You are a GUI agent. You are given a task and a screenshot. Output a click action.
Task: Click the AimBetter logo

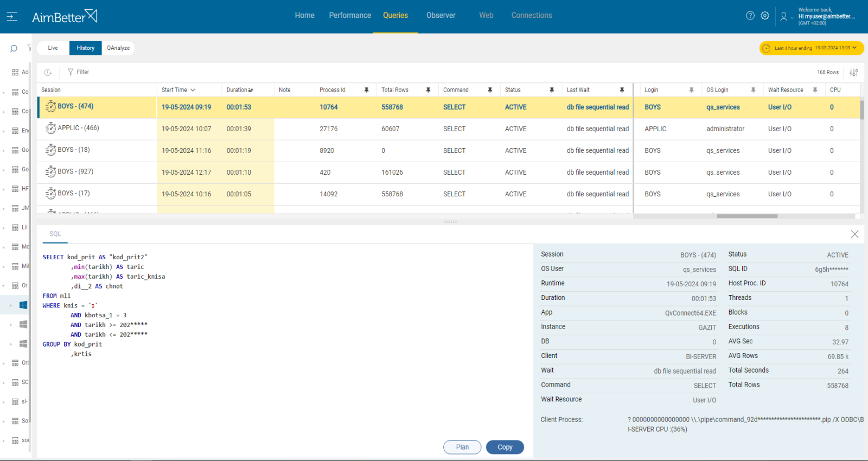tap(65, 17)
